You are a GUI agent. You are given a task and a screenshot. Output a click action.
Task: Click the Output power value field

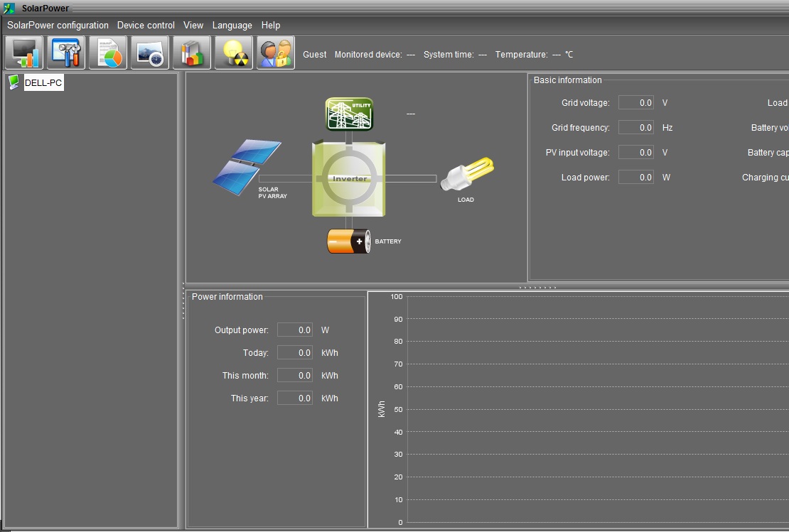294,330
